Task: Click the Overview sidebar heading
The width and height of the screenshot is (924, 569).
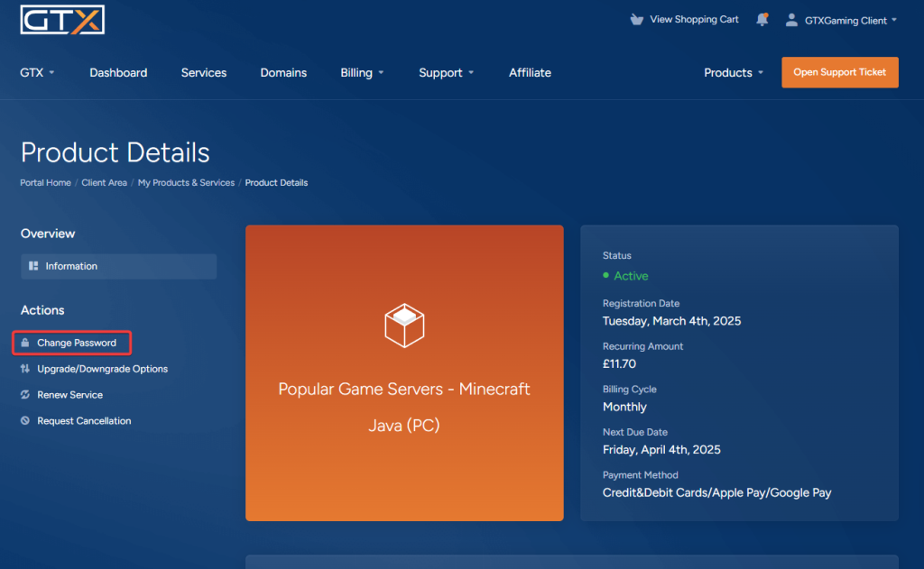Action: coord(48,234)
